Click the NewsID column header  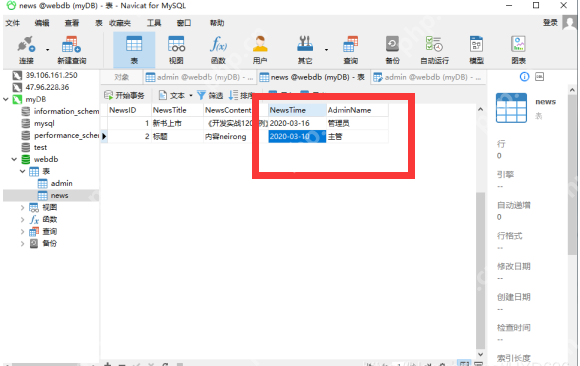coord(129,110)
